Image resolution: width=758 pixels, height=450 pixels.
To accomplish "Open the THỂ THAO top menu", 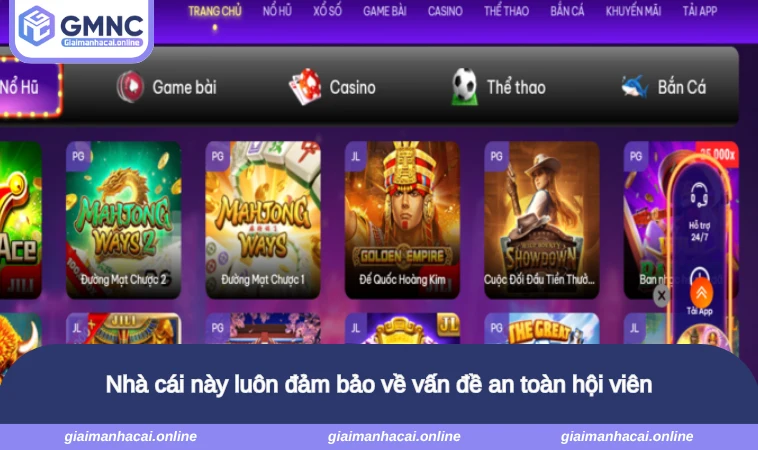I will point(506,11).
